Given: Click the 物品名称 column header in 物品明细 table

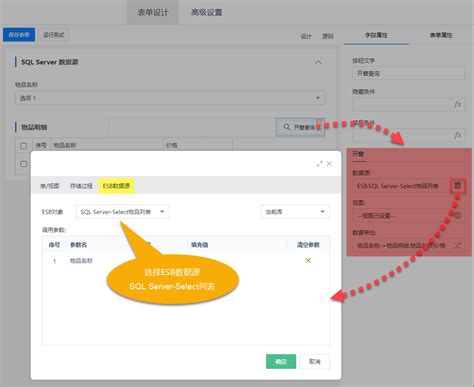Looking at the screenshot, I should click(x=65, y=145).
